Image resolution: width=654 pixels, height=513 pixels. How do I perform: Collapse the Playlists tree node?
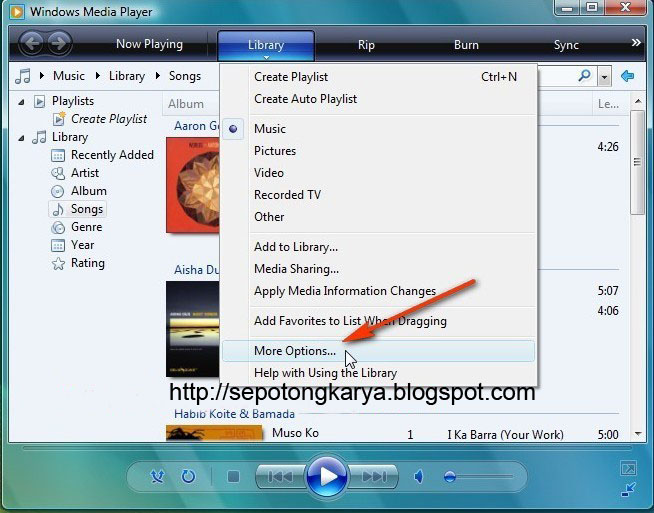21,101
